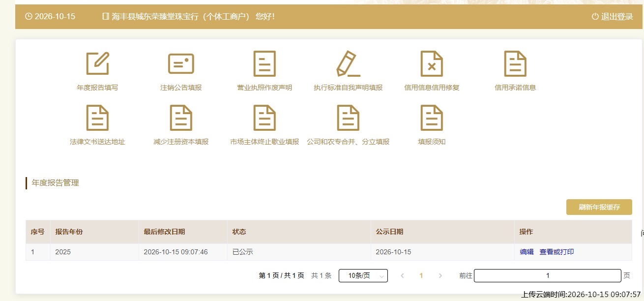Open the 年度报告填写 icon
The height and width of the screenshot is (301, 644).
pos(97,63)
